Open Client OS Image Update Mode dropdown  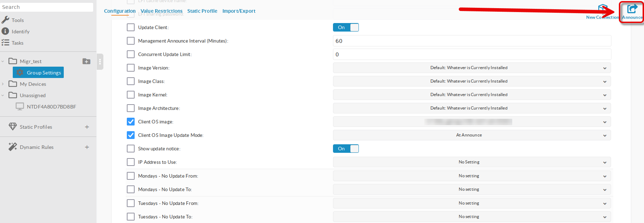[x=471, y=135]
